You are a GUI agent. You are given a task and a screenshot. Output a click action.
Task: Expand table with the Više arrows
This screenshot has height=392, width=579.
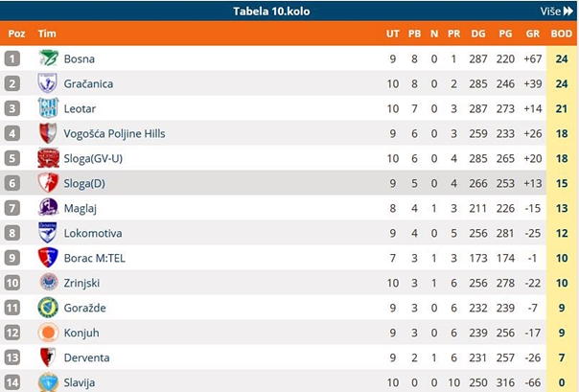[556, 12]
